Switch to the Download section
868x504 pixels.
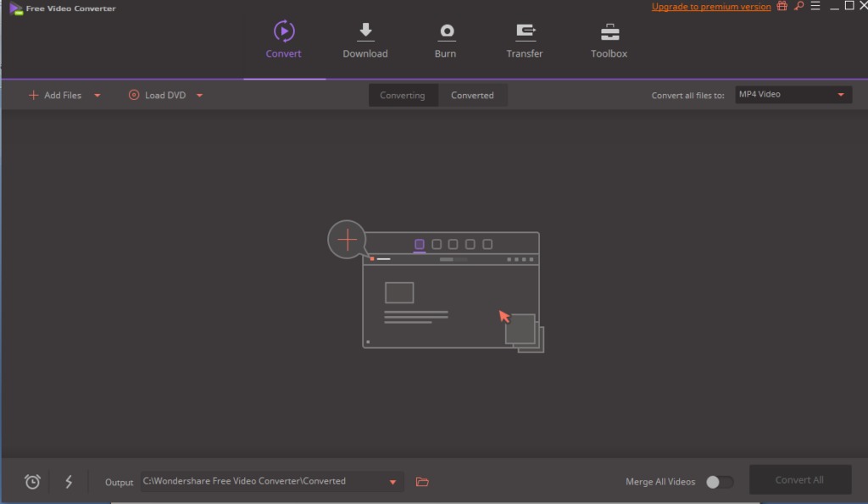[x=364, y=40]
